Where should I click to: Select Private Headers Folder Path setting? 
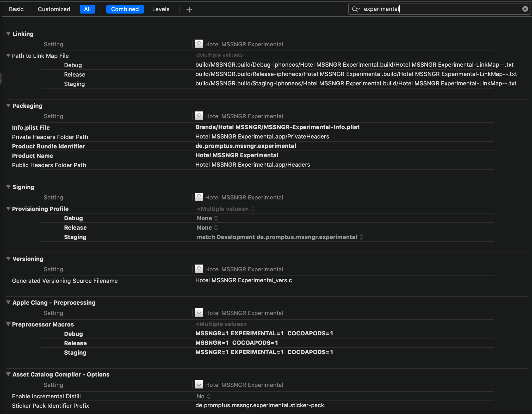click(x=50, y=137)
